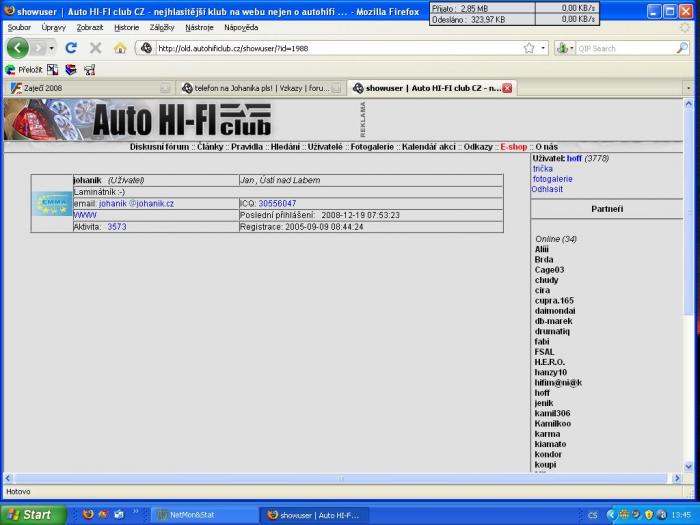Click the Přeložit bookmark button
Image resolution: width=700 pixels, height=525 pixels.
pyautogui.click(x=24, y=70)
